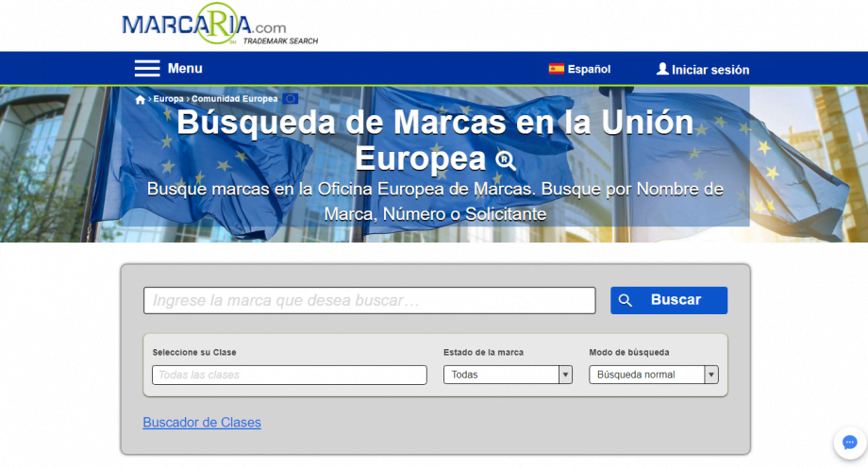Open the Comunidad Europea breadcrumb link
868x468 pixels.
tap(235, 98)
